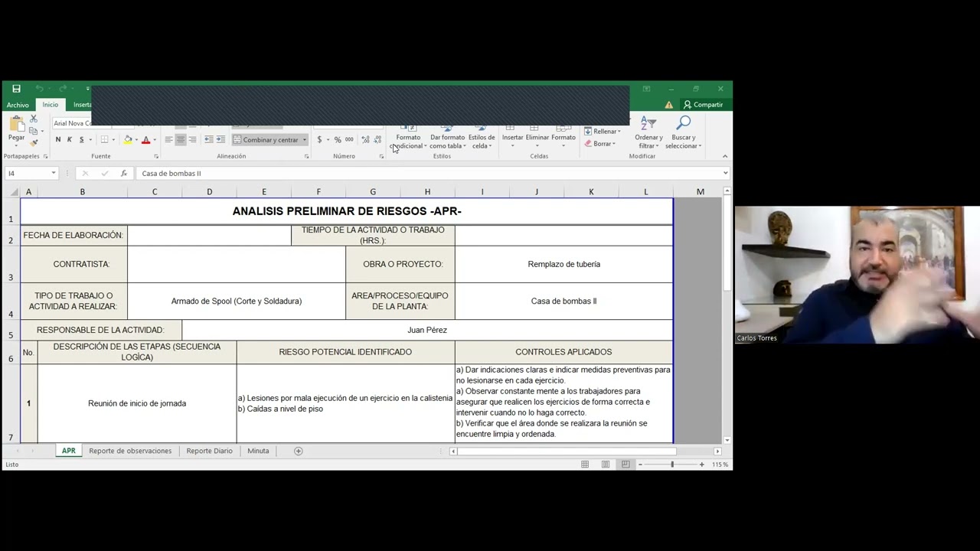Click the Pegar paste icon
Viewport: 980px width, 551px height.
pos(16,124)
